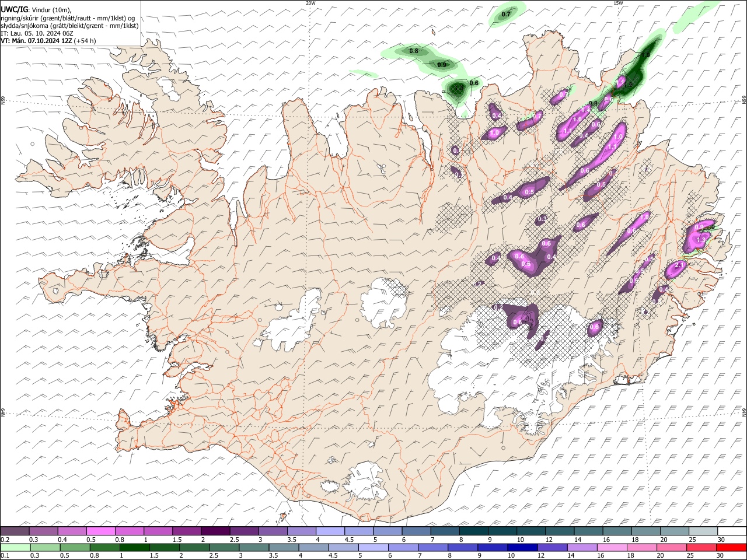Click the pale grey 25 swatch in upper legend

[x=703, y=531]
